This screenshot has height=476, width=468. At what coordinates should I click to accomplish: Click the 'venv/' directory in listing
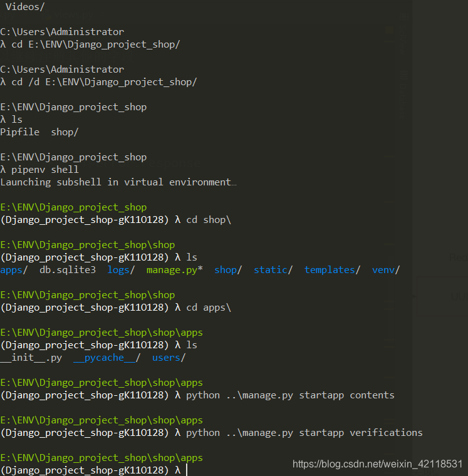(386, 270)
